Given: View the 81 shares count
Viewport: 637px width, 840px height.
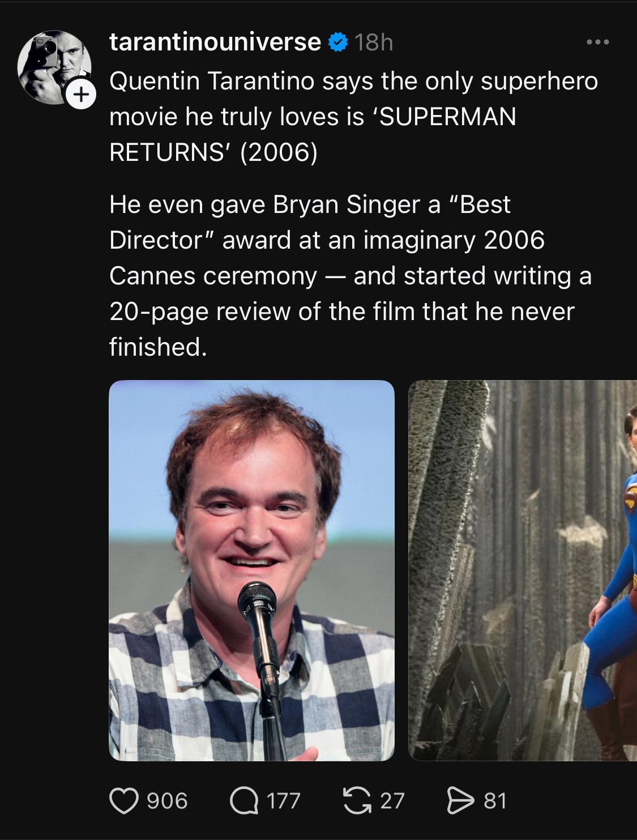Looking at the screenshot, I should (494, 801).
